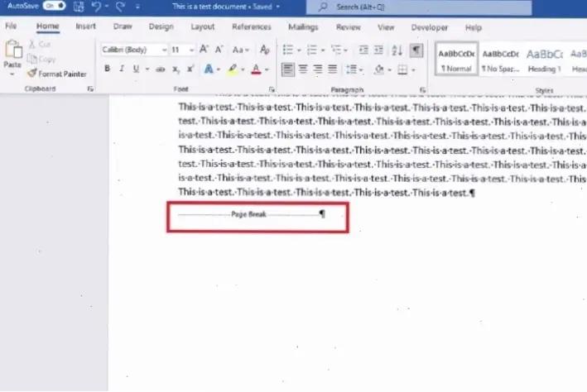
Task: Open the Review tab
Action: point(349,27)
